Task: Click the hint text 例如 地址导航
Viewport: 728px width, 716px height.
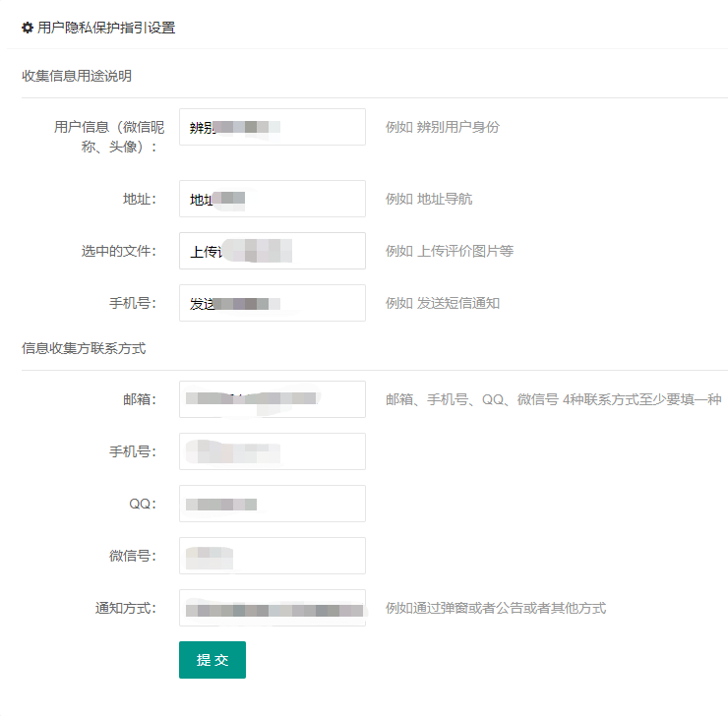Action: coord(429,199)
